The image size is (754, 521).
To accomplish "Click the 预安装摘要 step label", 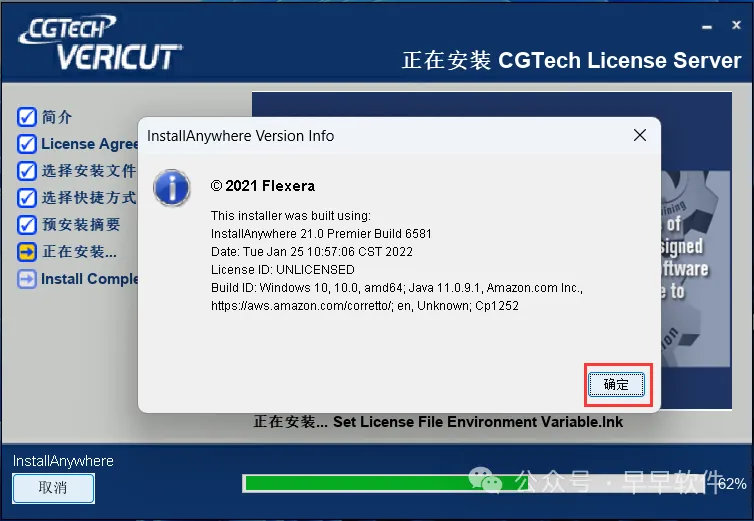I will tap(81, 225).
